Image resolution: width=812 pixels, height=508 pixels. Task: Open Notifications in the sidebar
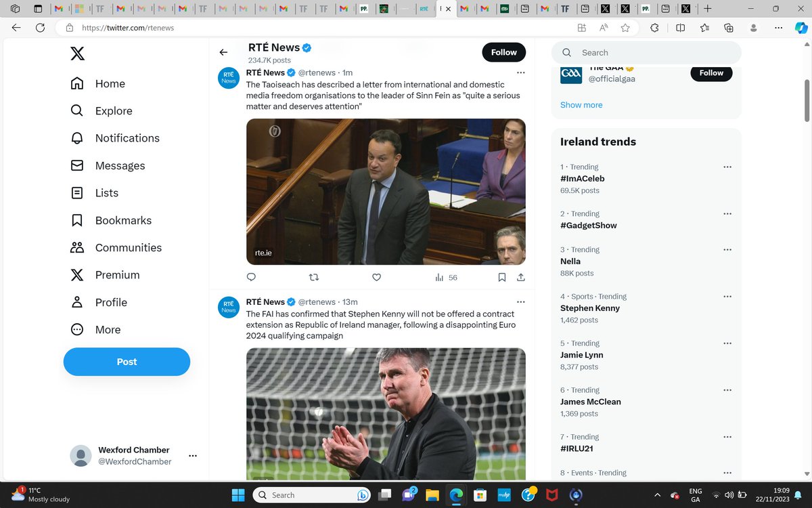click(x=115, y=138)
